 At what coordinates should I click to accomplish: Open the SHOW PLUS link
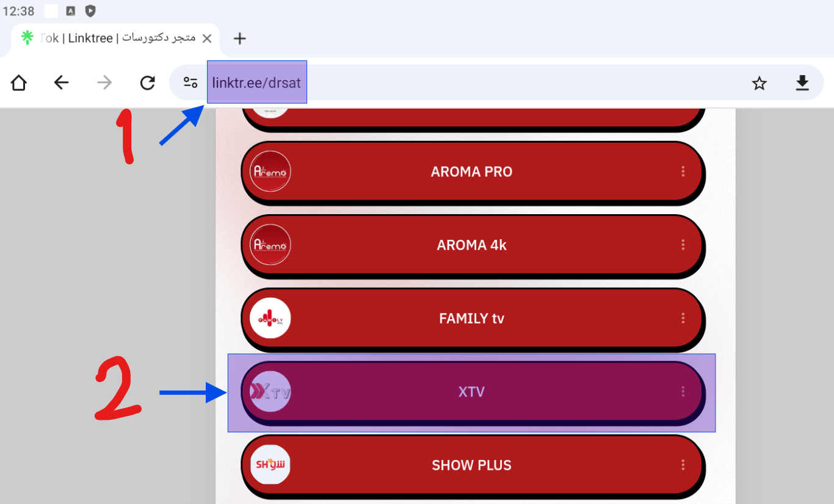point(471,465)
